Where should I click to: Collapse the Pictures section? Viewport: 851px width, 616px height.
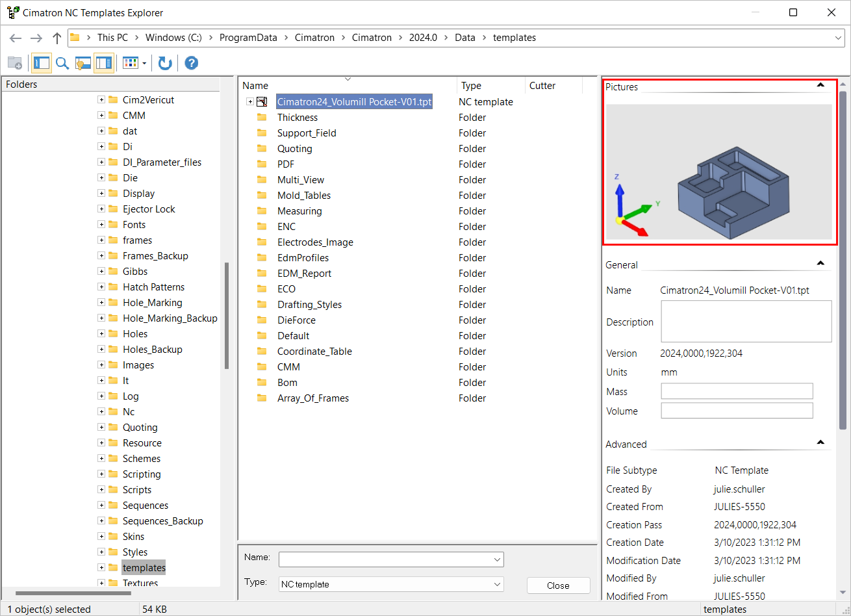820,85
